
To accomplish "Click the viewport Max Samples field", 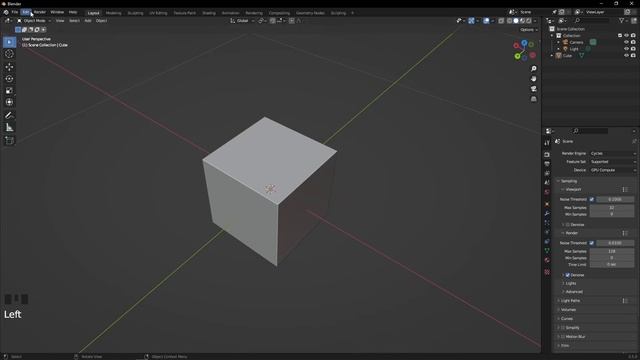I will click(612, 208).
